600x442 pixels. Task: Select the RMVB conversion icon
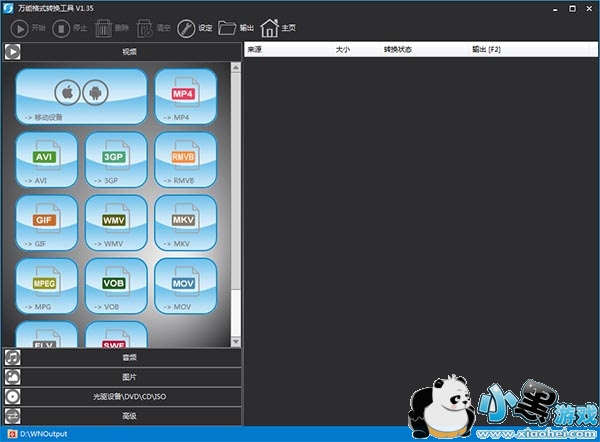pyautogui.click(x=185, y=160)
